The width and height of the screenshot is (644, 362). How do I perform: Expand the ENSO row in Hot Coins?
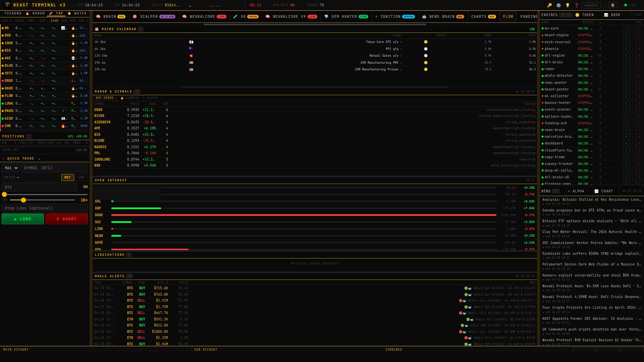point(98,110)
